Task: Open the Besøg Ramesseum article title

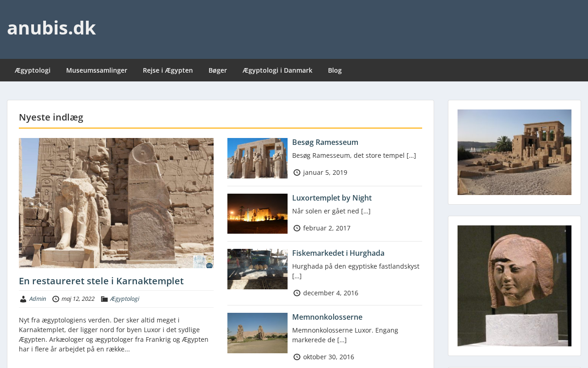Action: coord(325,142)
